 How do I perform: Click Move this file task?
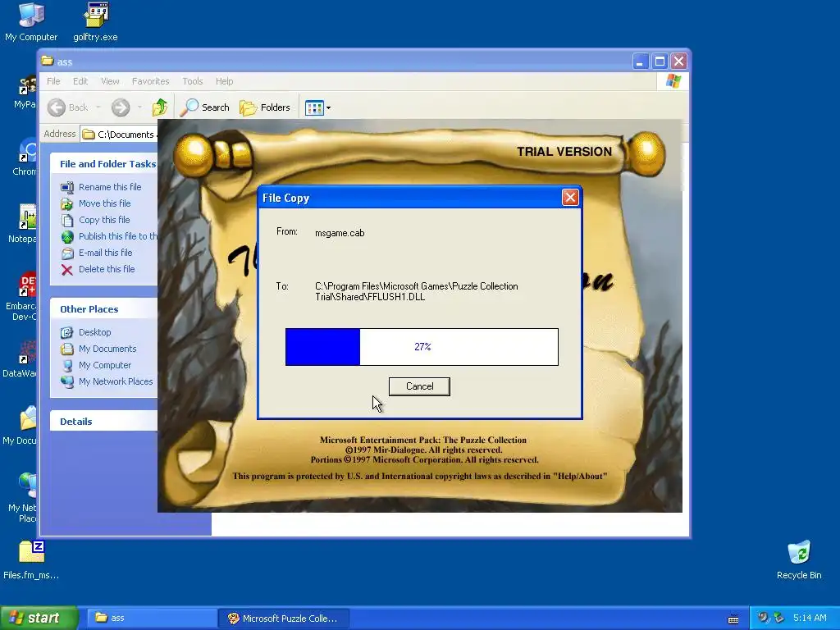(104, 203)
